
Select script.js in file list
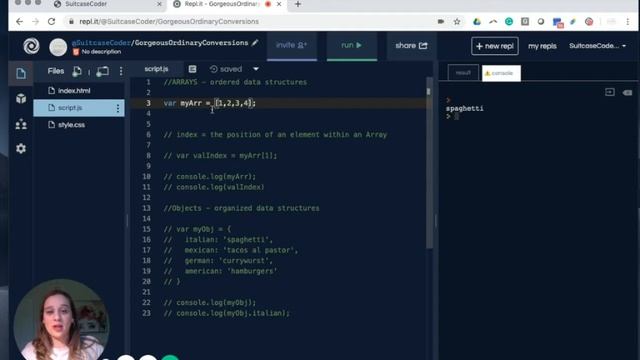[79, 108]
